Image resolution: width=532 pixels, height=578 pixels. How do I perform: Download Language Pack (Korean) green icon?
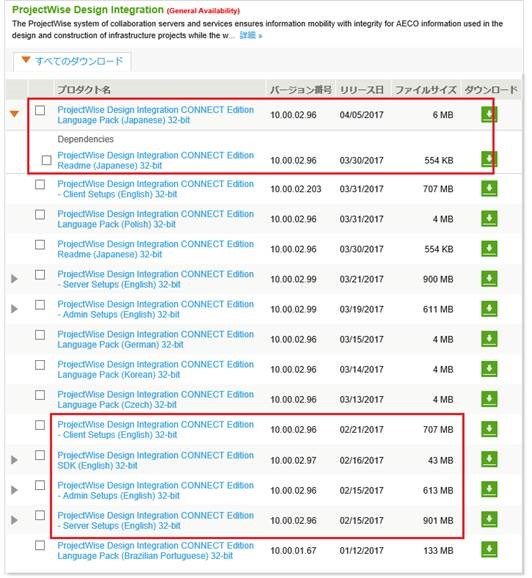(489, 369)
